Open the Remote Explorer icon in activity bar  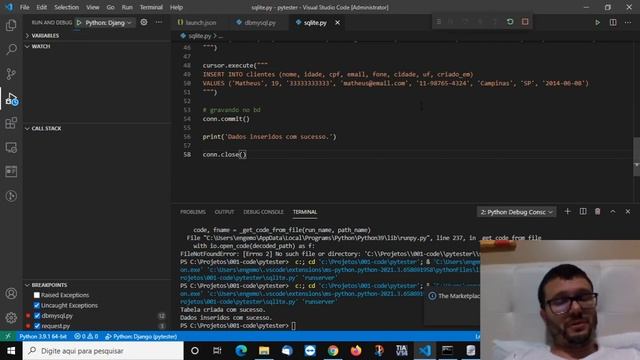click(11, 147)
